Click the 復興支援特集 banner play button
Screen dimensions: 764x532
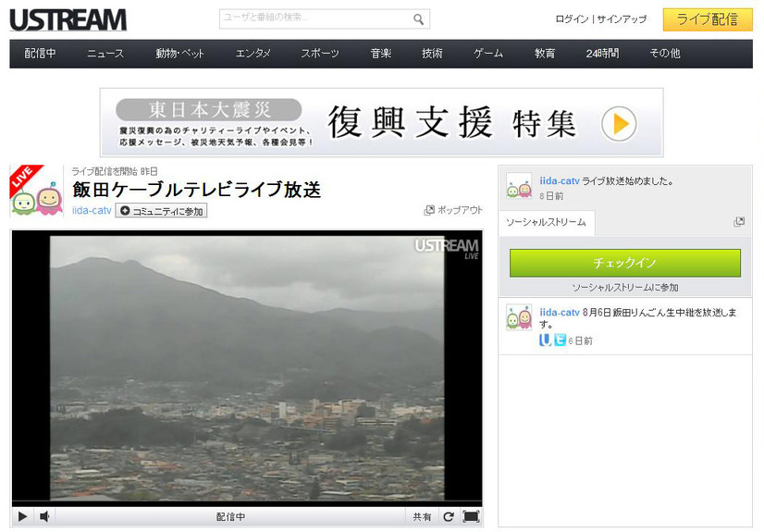619,124
